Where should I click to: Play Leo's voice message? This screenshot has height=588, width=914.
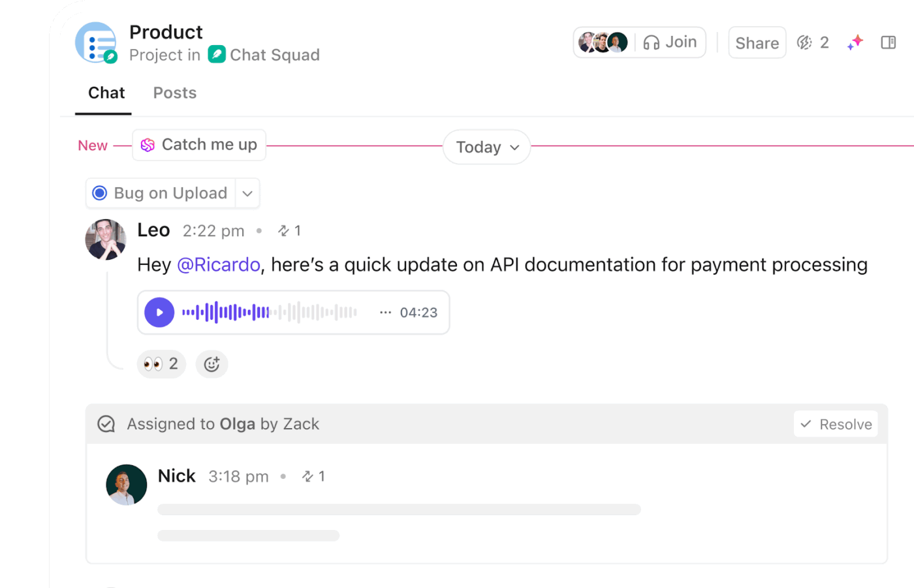[x=159, y=313]
